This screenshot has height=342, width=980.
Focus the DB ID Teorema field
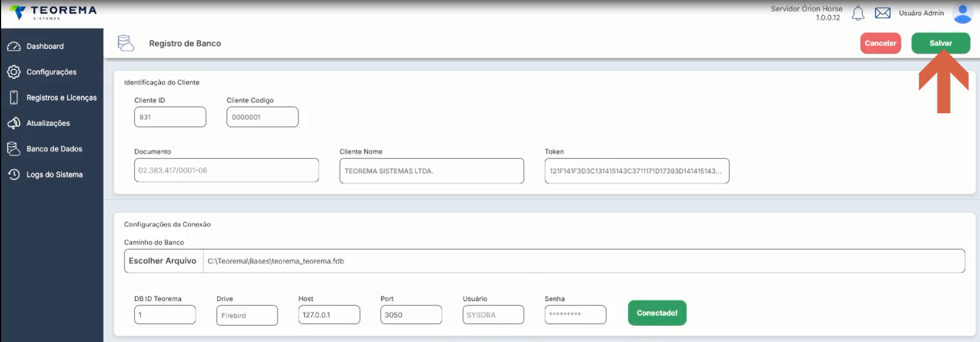point(165,315)
